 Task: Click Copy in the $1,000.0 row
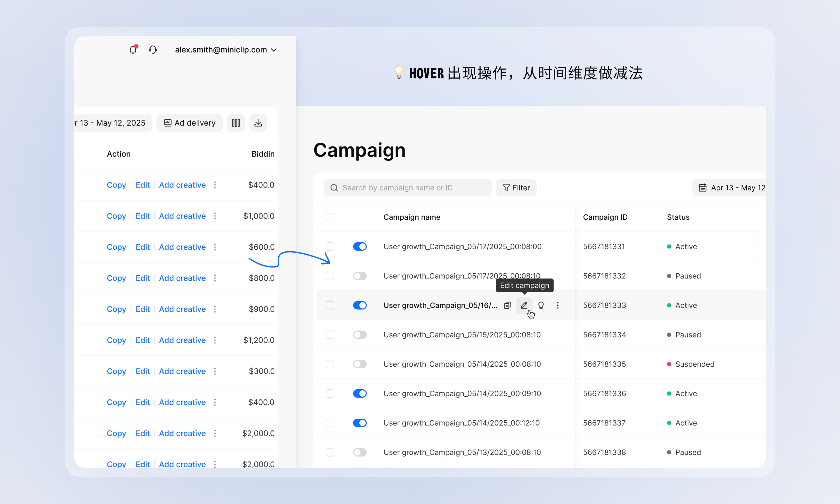click(x=116, y=216)
